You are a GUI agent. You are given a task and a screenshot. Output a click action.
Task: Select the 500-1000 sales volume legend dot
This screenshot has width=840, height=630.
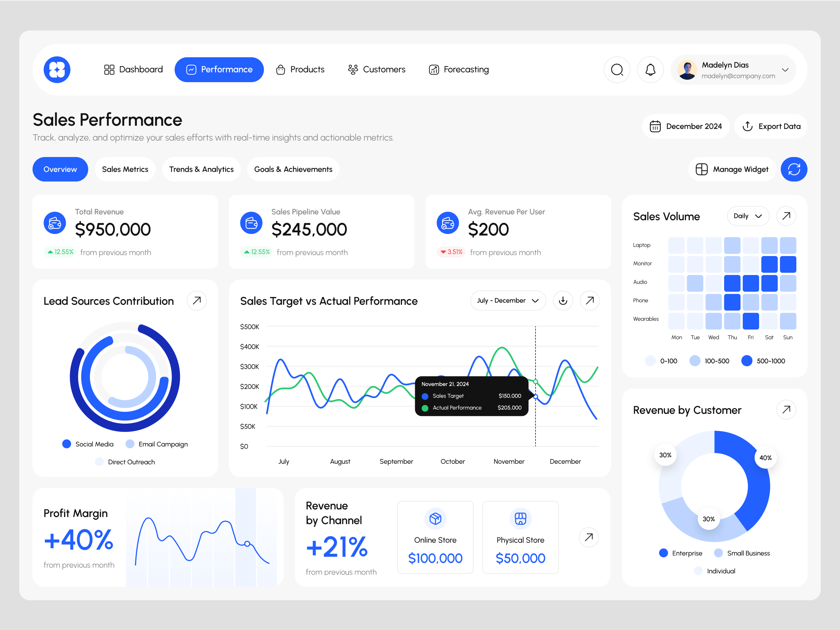click(747, 361)
